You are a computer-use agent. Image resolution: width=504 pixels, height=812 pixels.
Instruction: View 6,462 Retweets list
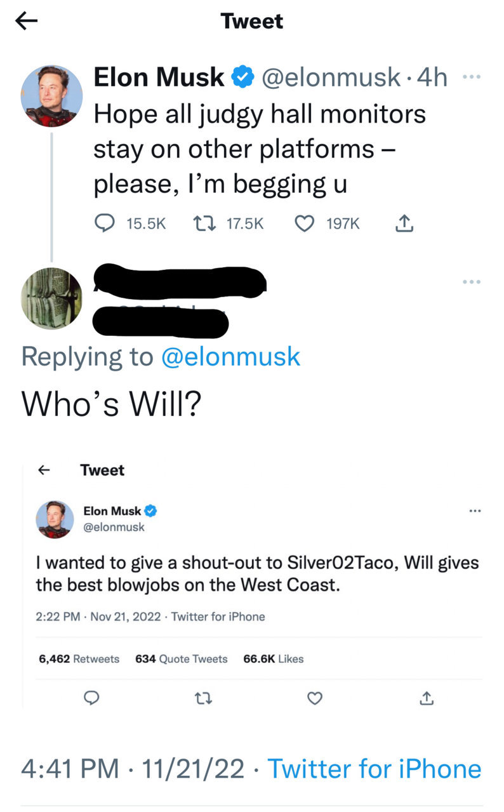pos(79,659)
